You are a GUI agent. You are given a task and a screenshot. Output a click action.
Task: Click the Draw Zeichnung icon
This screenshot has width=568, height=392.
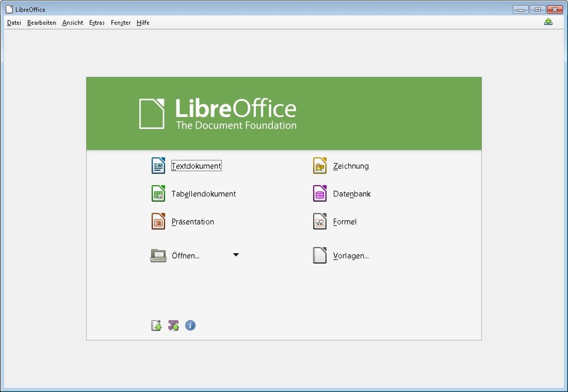tap(320, 166)
